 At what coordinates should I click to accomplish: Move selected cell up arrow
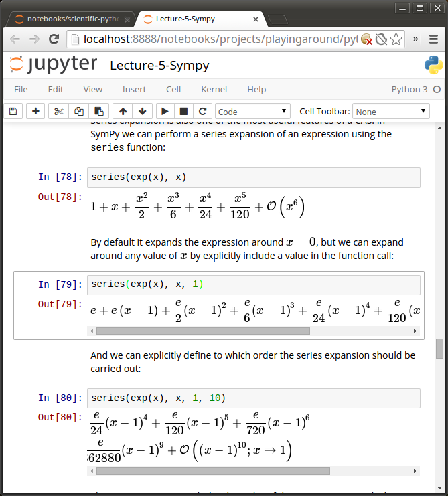click(123, 111)
